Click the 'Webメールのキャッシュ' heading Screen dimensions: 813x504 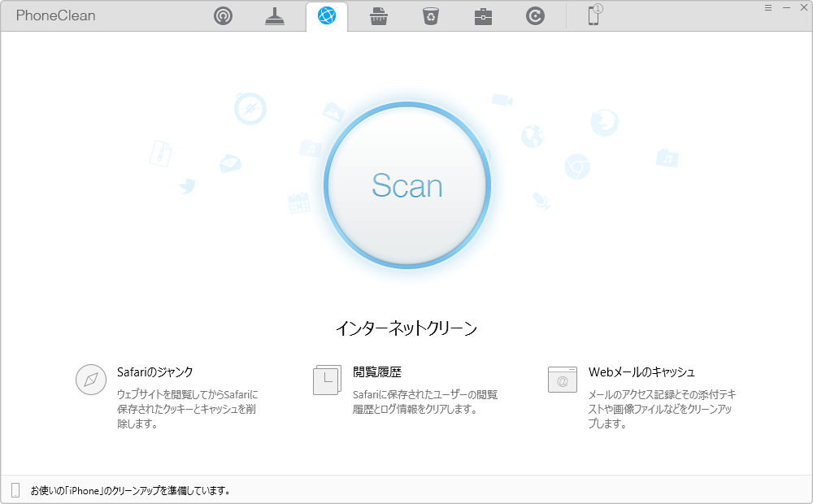(641, 372)
